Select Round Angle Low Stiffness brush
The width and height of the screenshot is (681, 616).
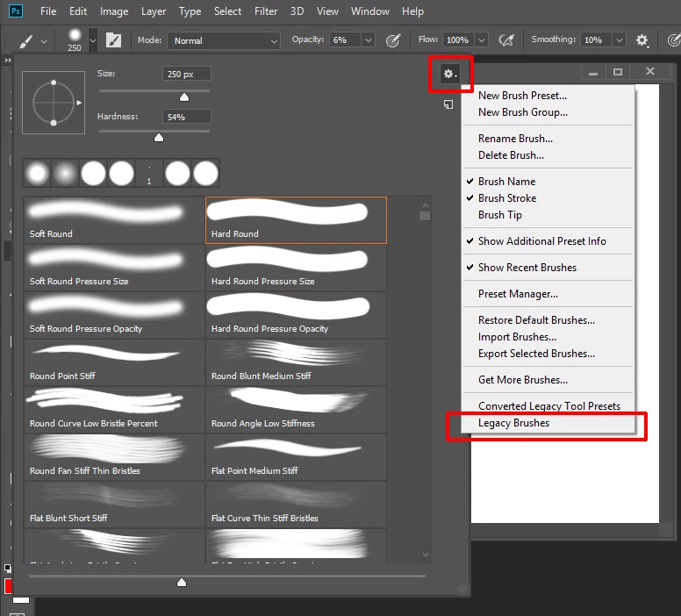(297, 410)
